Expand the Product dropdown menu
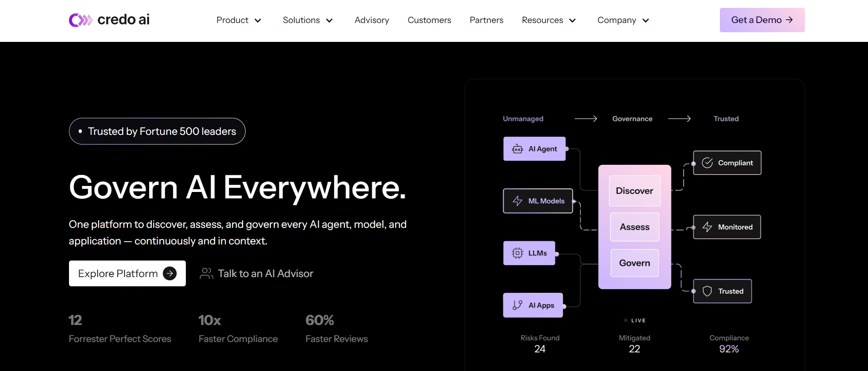The height and width of the screenshot is (371, 868). point(239,20)
